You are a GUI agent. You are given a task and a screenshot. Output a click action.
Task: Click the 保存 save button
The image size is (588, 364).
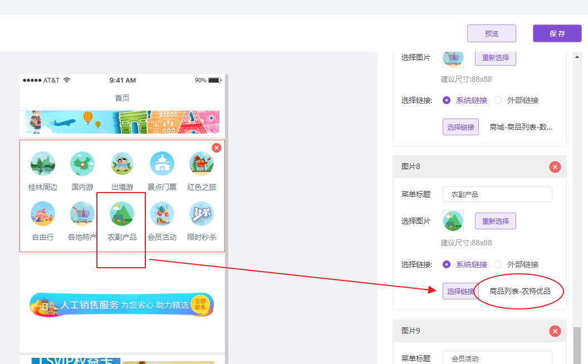(557, 33)
